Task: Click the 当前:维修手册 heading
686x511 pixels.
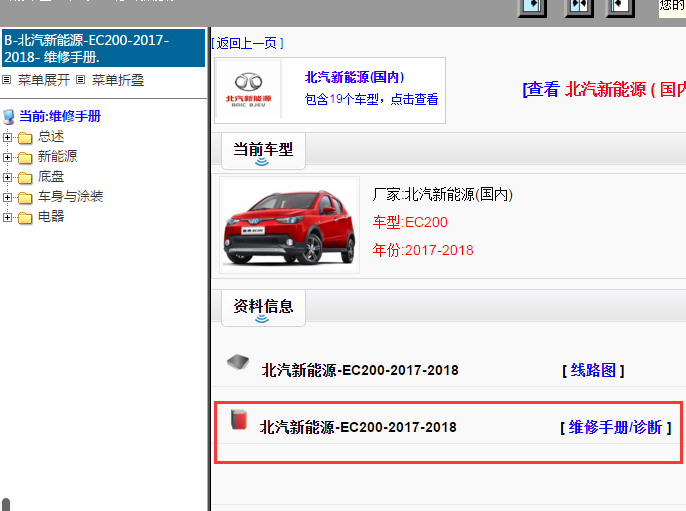Action: coord(60,116)
